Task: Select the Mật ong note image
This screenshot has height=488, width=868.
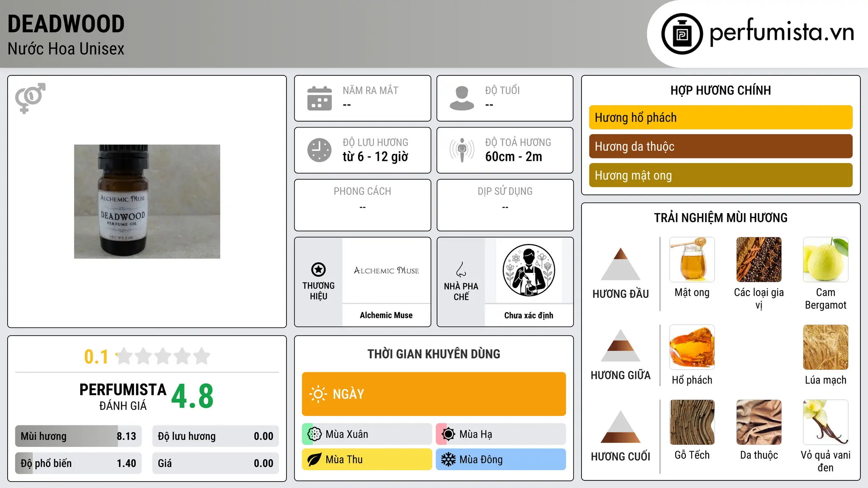Action: pos(692,260)
